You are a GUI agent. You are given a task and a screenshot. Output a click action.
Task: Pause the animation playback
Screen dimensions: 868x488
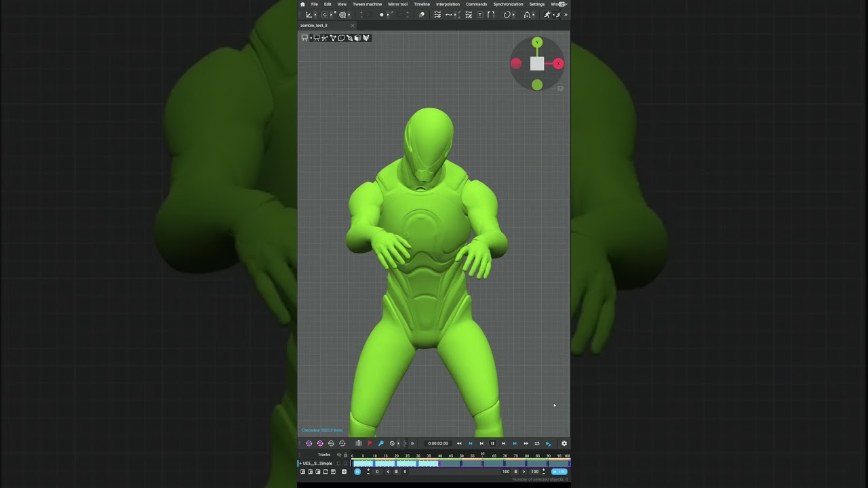[492, 443]
